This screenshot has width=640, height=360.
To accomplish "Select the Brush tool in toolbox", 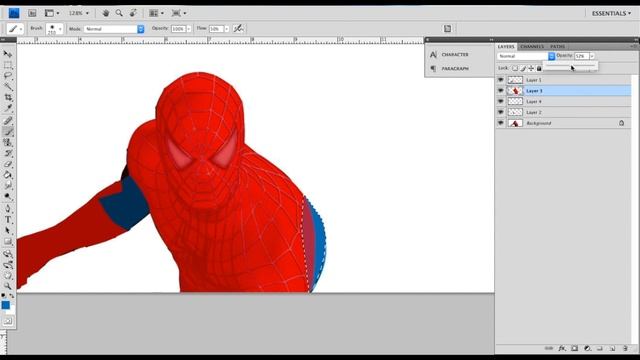I will pyautogui.click(x=8, y=132).
